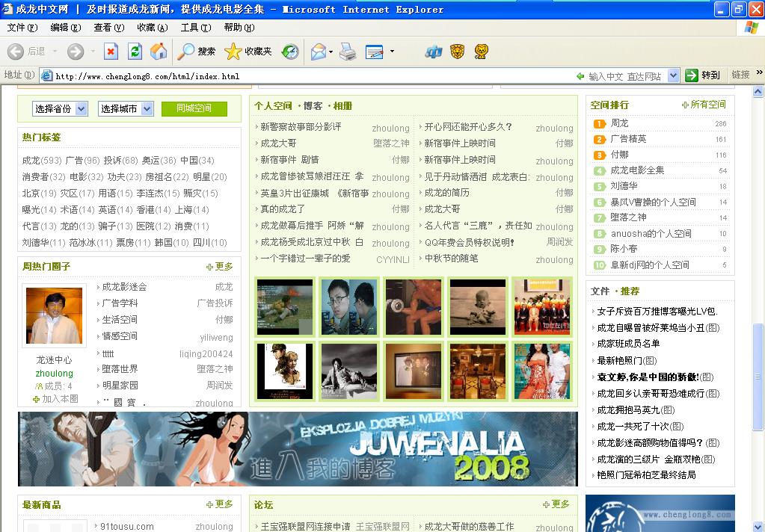The image size is (765, 532).
Task: Open dropdown arrow next to Mail icon
Action: point(331,52)
